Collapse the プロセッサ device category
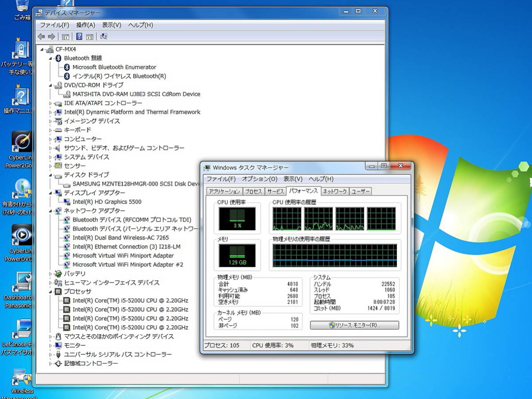Viewport: 532px width, 399px height. (x=50, y=292)
